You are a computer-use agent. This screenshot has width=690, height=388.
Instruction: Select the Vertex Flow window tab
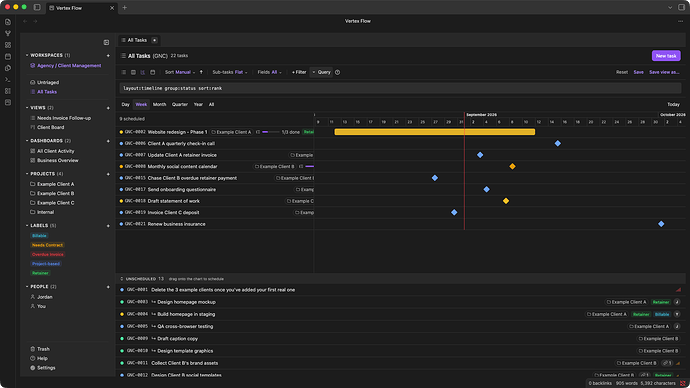tap(81, 8)
